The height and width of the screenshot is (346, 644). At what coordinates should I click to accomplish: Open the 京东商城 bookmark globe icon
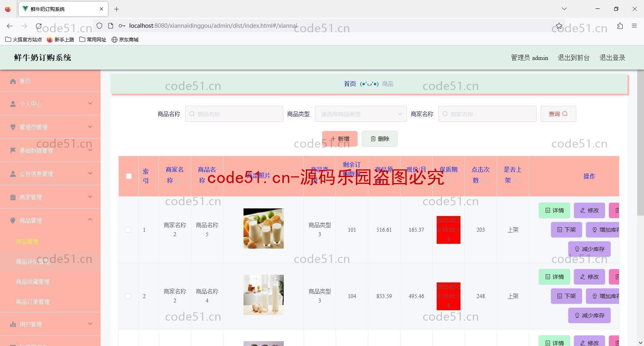click(x=114, y=39)
